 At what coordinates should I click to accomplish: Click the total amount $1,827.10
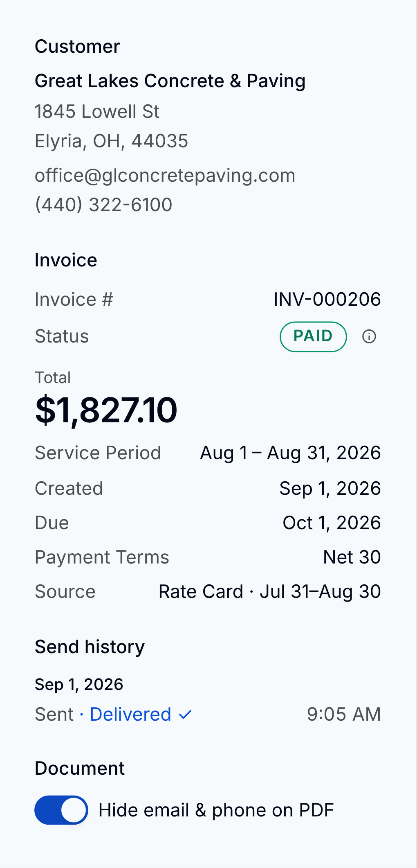[106, 410]
